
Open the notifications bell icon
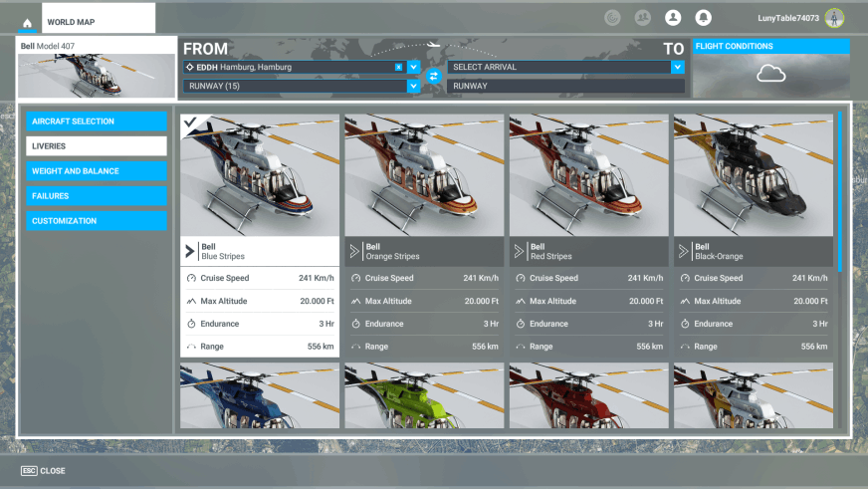703,18
